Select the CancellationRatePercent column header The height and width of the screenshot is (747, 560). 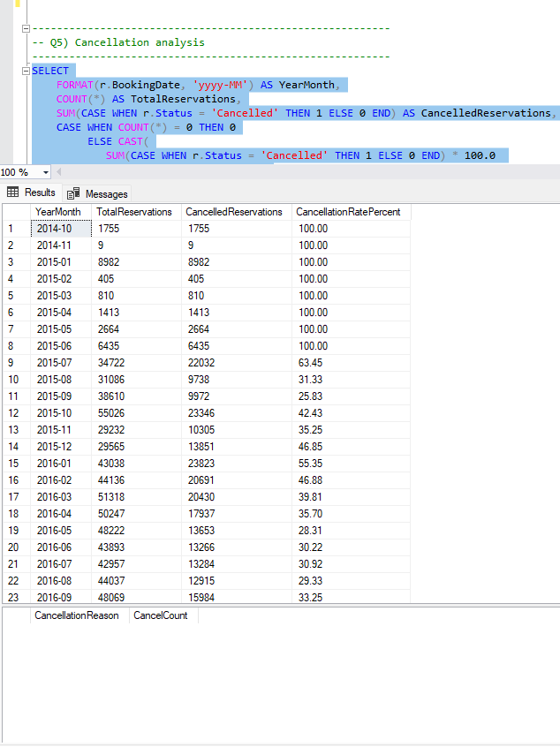pos(352,212)
